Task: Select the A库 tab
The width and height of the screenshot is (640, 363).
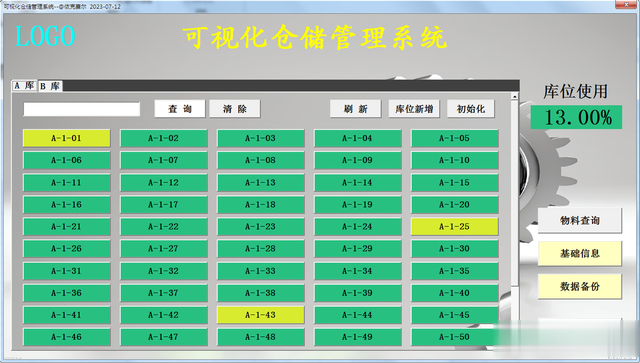Action: click(x=24, y=85)
